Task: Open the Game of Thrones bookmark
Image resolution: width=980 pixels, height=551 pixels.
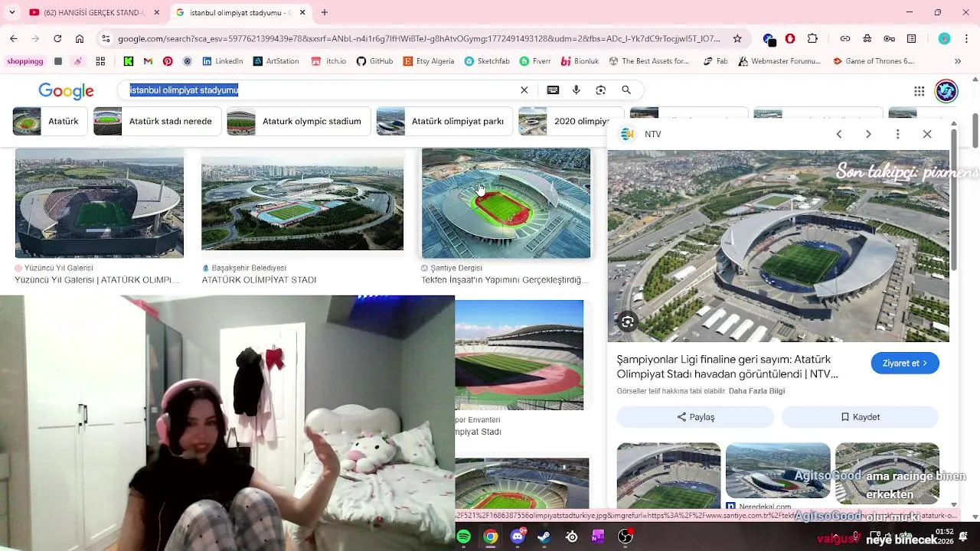Action: tap(874, 61)
